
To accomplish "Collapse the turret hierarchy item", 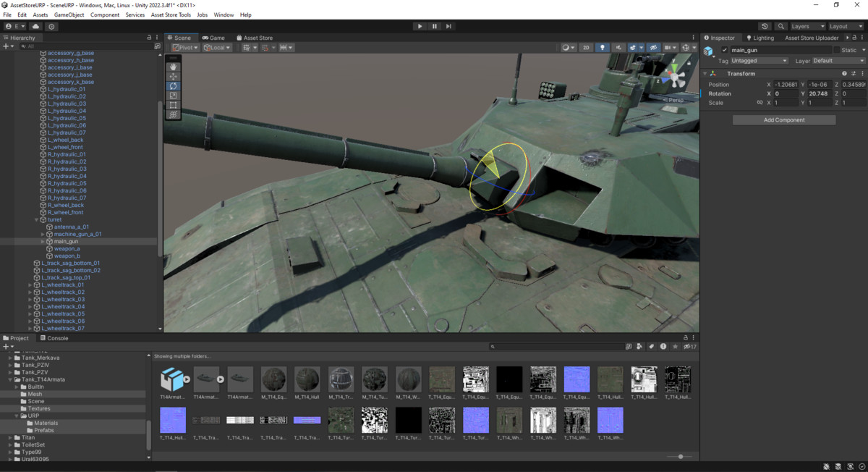I will [36, 219].
